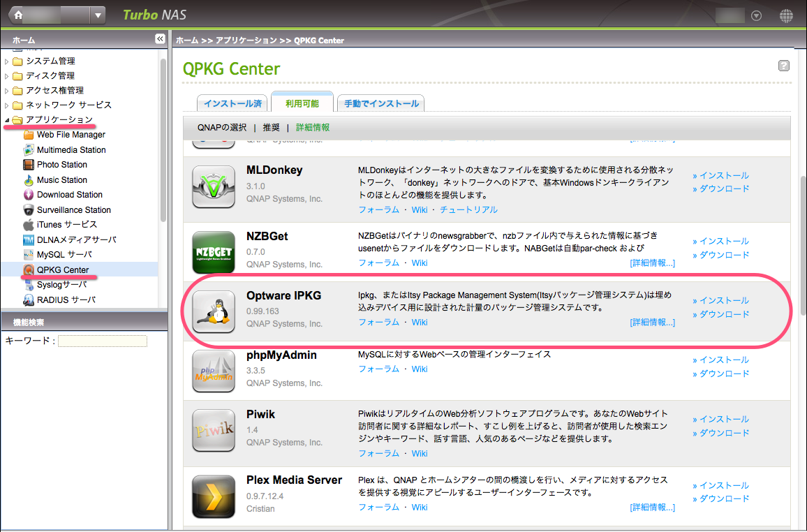This screenshot has width=807, height=532.
Task: Select the 推奨 filter
Action: tap(272, 128)
